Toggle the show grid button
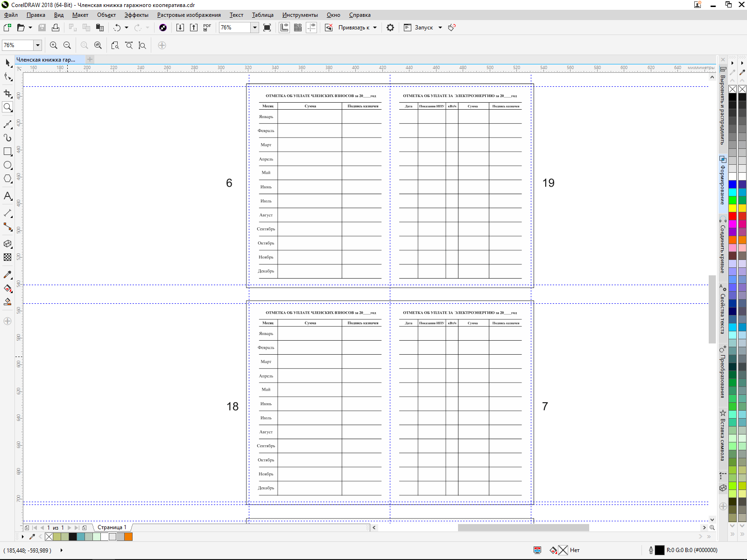 [298, 28]
